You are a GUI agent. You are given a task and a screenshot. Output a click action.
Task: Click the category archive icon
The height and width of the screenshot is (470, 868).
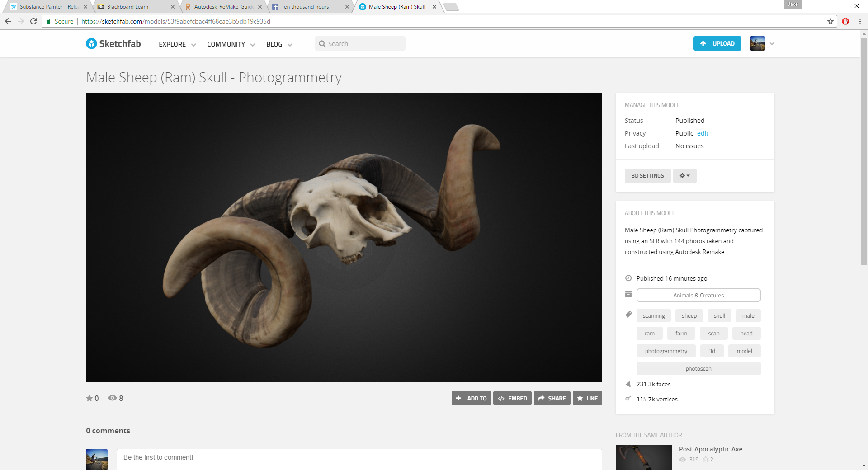[x=628, y=294]
